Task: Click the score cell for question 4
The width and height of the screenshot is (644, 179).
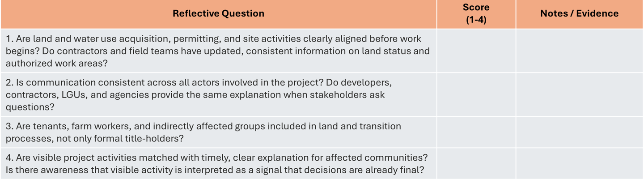Action: 476,164
